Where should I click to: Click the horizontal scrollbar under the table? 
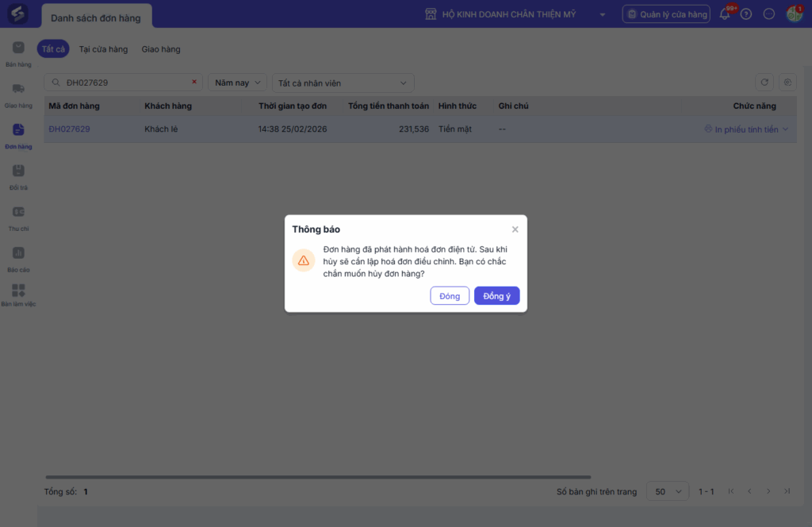(x=318, y=477)
